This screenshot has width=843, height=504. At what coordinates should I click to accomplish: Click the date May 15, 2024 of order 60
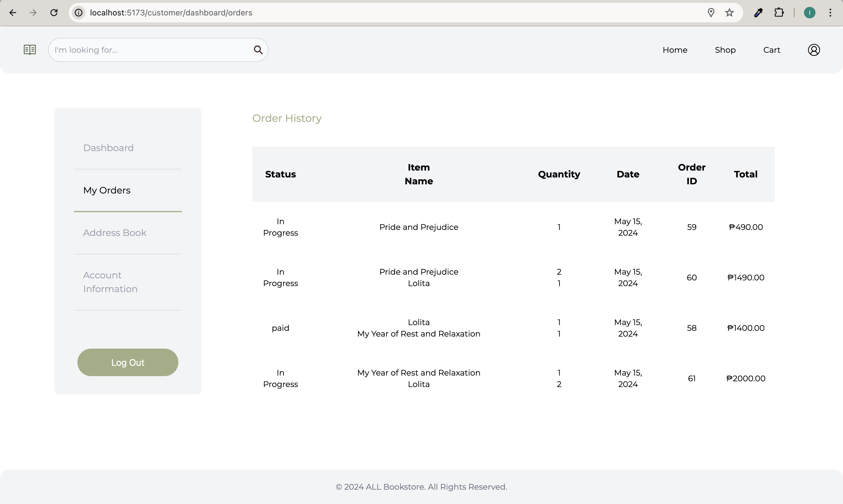[x=628, y=278]
